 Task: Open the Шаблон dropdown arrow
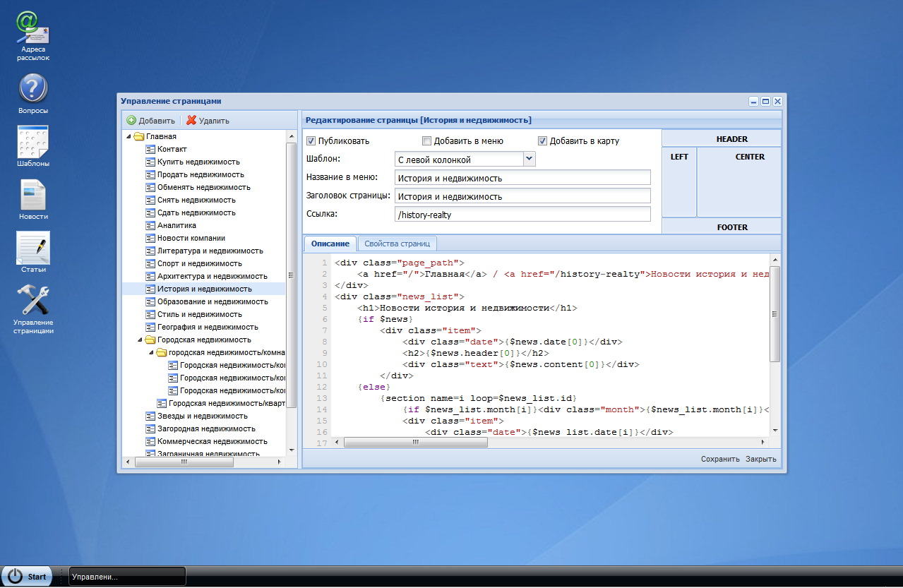tap(530, 160)
